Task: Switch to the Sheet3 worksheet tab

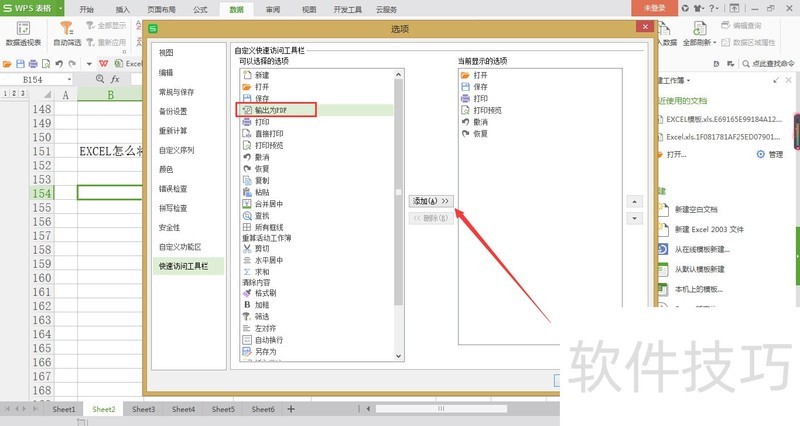Action: tap(143, 409)
